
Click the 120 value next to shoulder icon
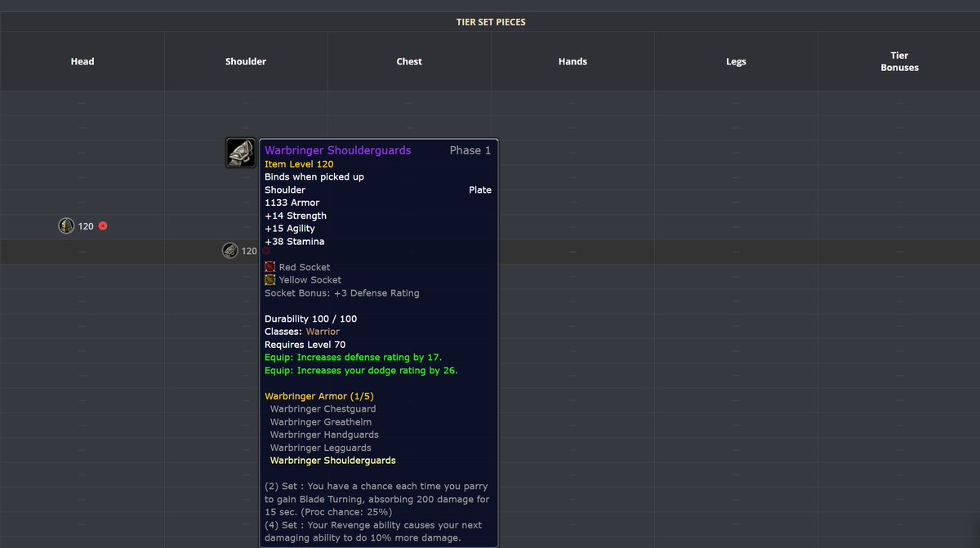pyautogui.click(x=249, y=252)
